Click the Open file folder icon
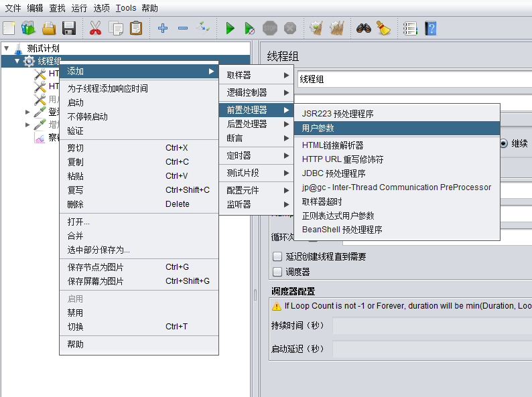The width and height of the screenshot is (532, 397). (49, 28)
